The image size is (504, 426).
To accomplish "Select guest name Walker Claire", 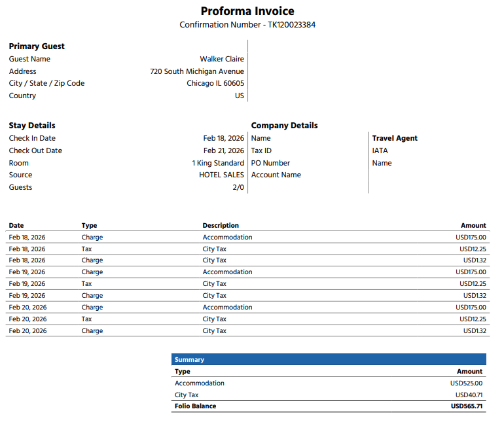I will pos(222,59).
